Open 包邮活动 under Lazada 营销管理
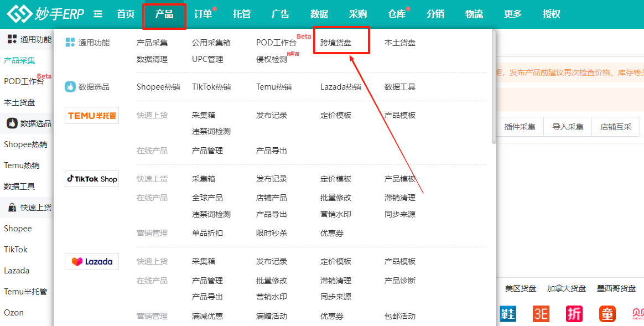This screenshot has width=644, height=326. (400, 316)
